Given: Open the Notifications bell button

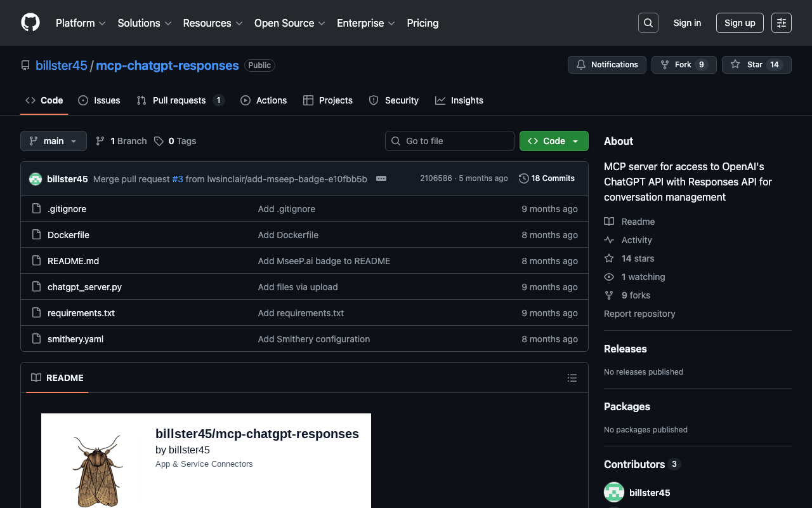Looking at the screenshot, I should [x=606, y=65].
